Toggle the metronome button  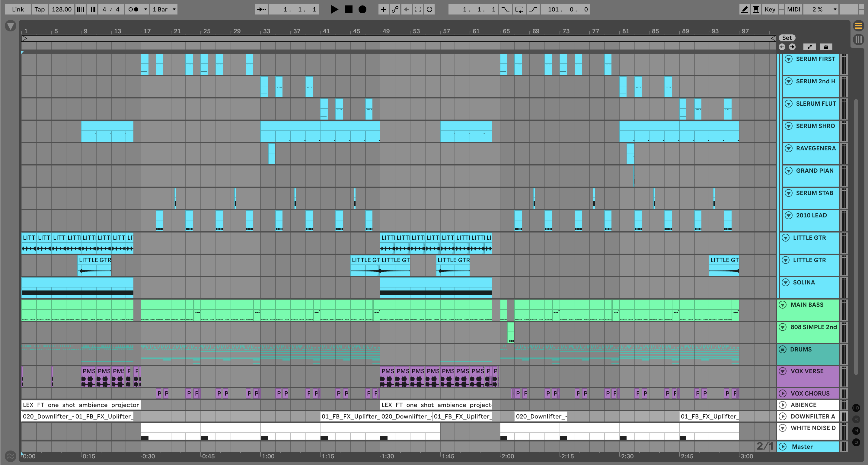134,9
